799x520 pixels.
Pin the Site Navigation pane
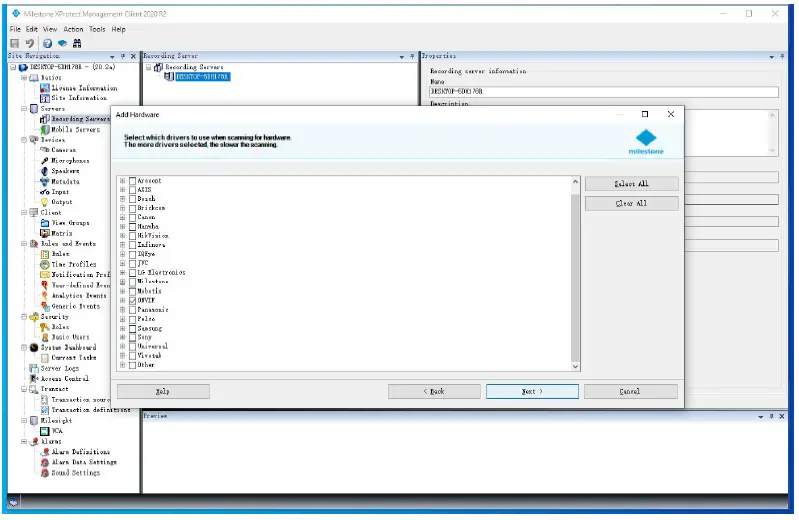(123, 56)
